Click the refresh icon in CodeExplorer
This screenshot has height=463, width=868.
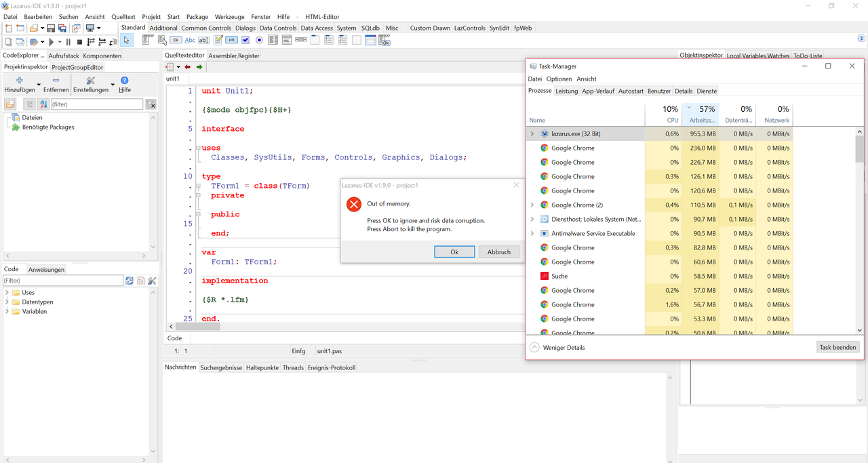coord(129,281)
